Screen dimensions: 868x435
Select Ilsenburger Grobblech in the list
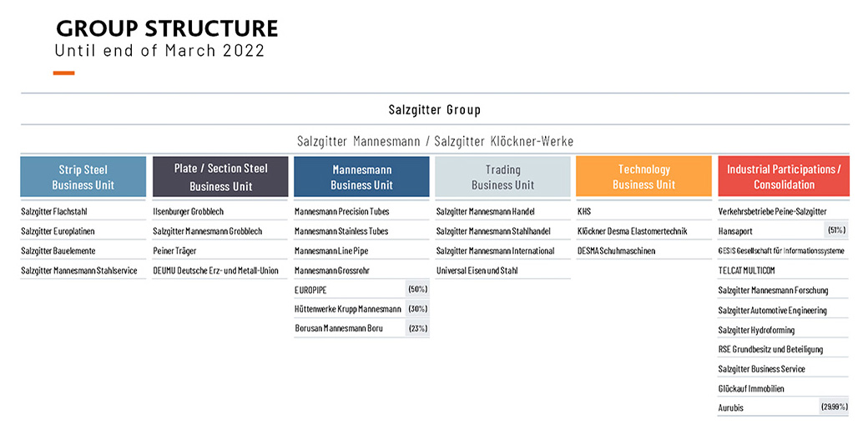pyautogui.click(x=189, y=211)
